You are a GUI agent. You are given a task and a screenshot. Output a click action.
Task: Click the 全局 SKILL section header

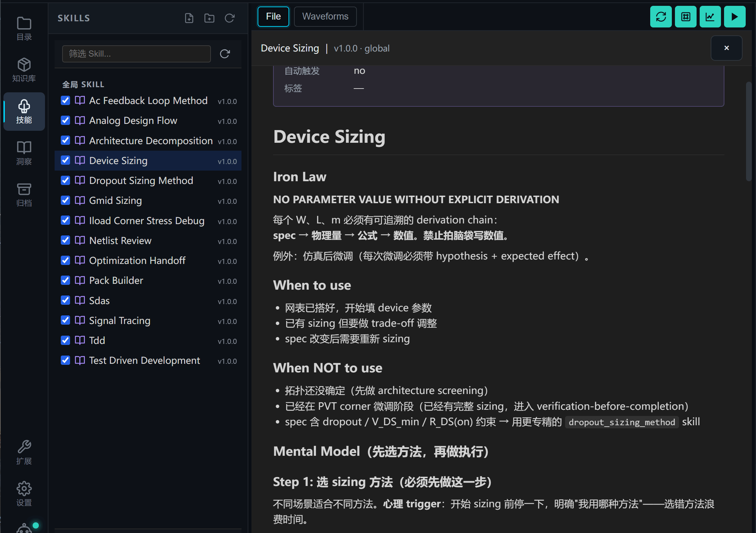(x=83, y=84)
